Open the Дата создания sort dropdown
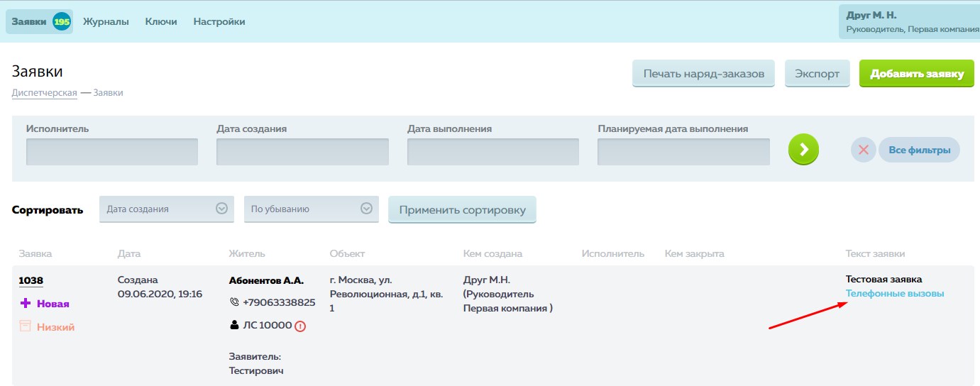The height and width of the screenshot is (386, 980). point(167,209)
